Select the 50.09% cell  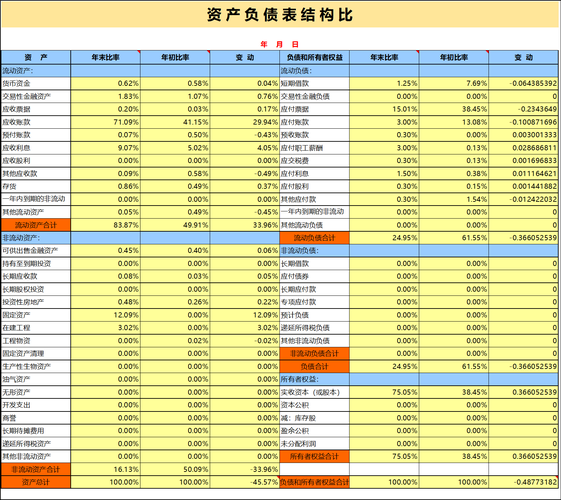point(175,469)
